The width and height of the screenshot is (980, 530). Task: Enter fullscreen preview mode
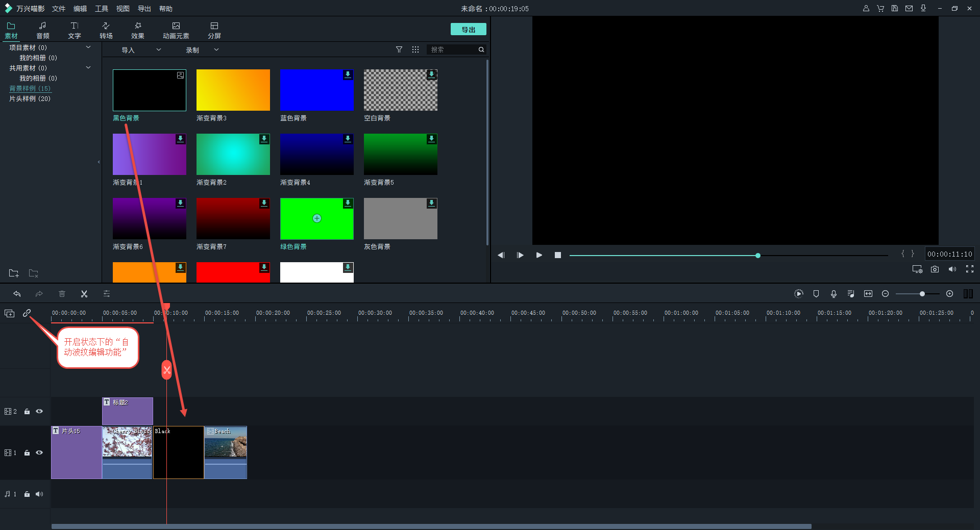[x=969, y=269]
